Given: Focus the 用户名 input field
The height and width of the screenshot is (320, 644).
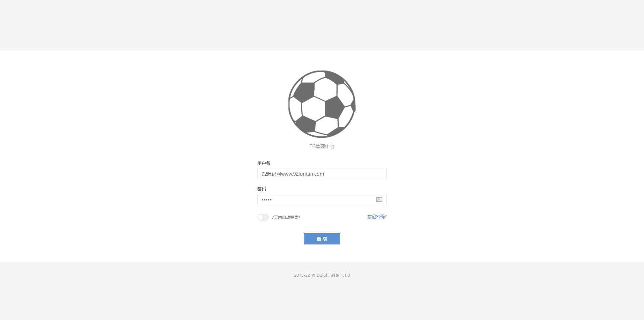Looking at the screenshot, I should (x=322, y=174).
